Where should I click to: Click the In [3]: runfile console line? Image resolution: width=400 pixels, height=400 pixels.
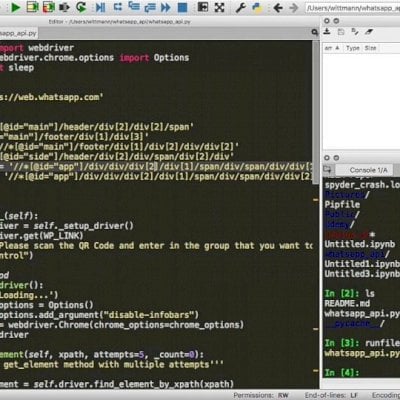[x=362, y=343]
